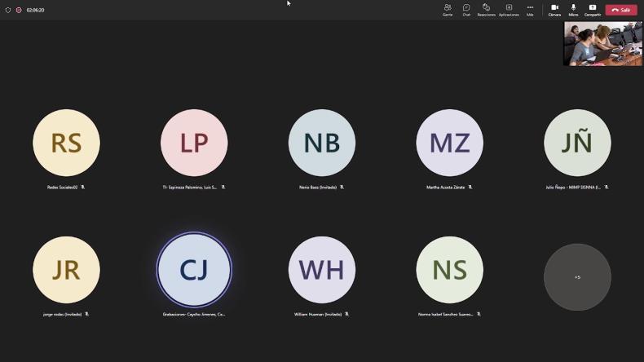Click the jorge rodas JR avatar
644x362 pixels.
tap(66, 270)
